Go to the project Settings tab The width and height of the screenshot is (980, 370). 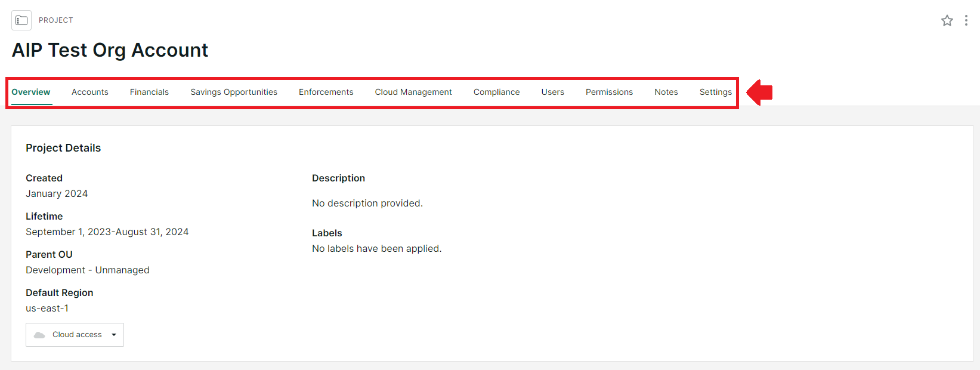[x=715, y=92]
